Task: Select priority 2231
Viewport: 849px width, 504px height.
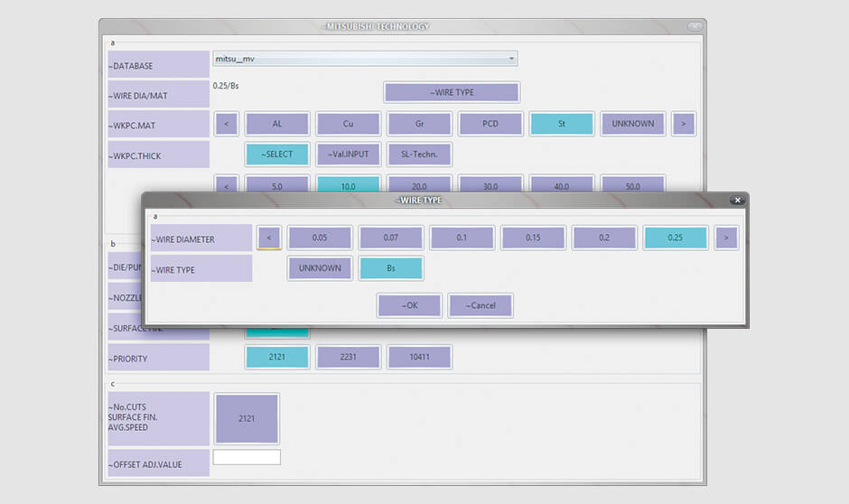Action: pyautogui.click(x=348, y=358)
